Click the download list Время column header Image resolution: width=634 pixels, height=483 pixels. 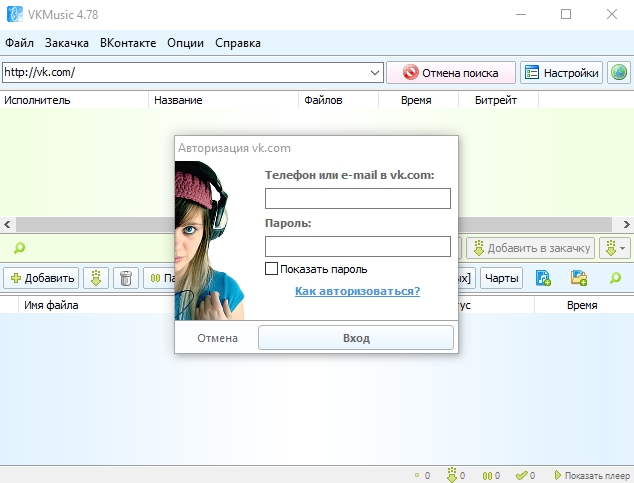click(582, 305)
